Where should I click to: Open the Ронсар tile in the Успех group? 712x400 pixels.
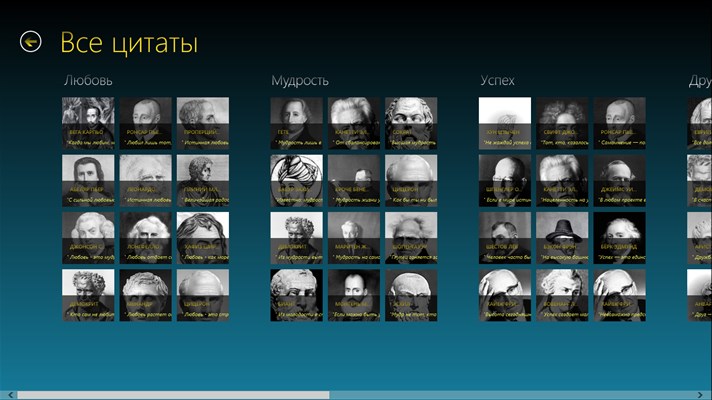point(620,123)
